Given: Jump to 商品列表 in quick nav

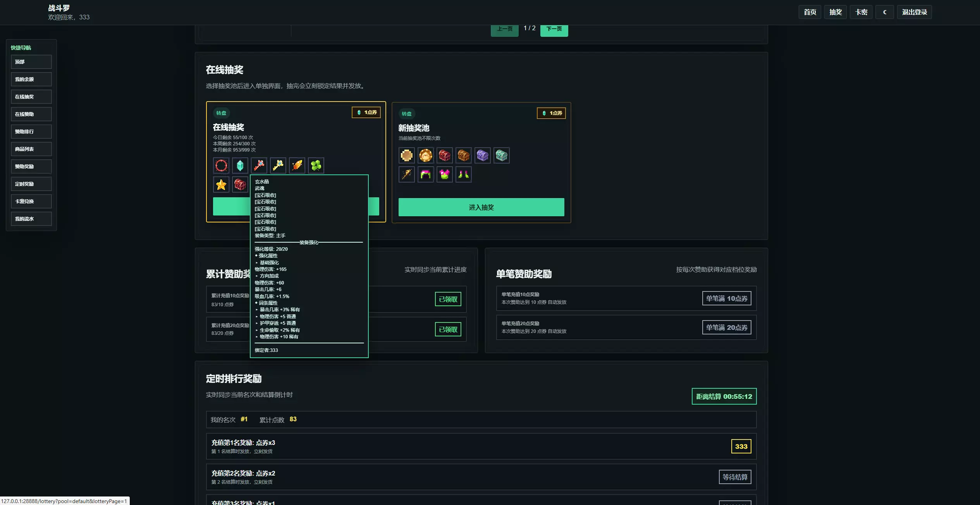Looking at the screenshot, I should [31, 149].
